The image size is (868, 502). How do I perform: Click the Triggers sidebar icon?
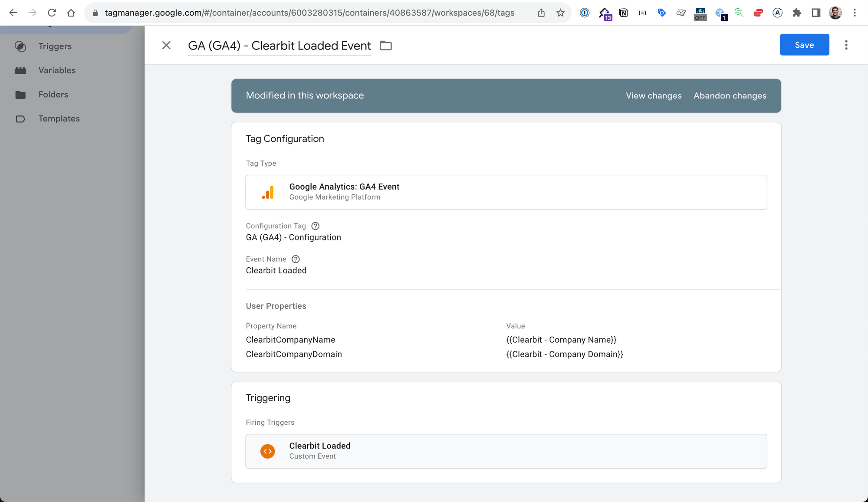pyautogui.click(x=20, y=46)
